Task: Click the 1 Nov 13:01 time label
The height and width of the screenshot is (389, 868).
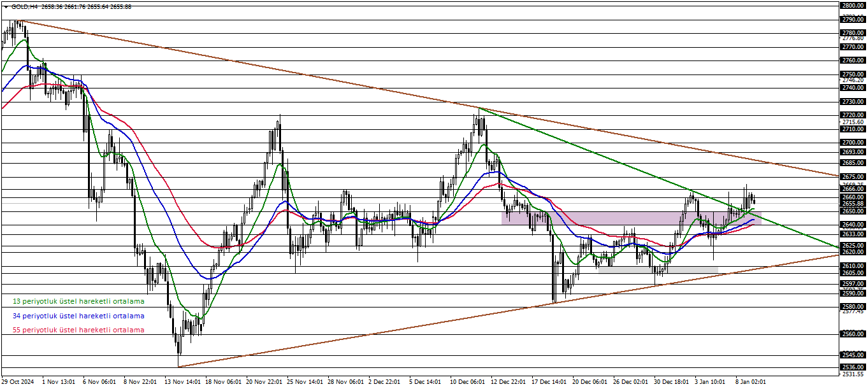Action: (59, 382)
